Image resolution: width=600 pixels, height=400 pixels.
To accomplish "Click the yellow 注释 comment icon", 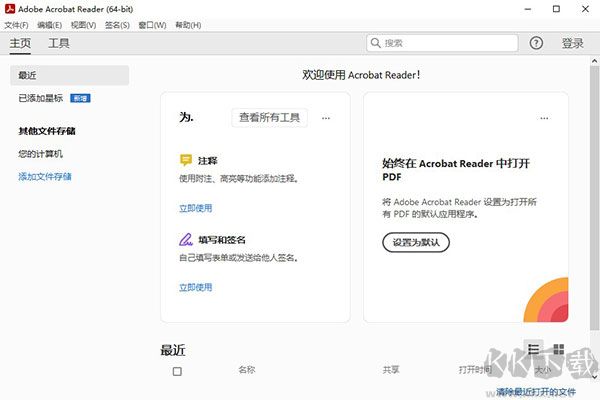I will [x=186, y=160].
